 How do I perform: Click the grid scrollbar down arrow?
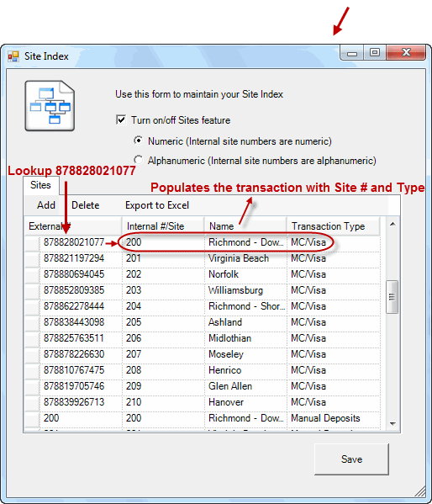click(x=392, y=423)
